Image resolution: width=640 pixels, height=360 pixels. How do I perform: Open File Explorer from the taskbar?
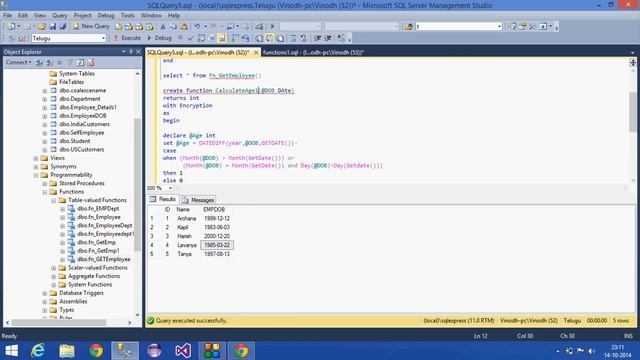[67, 350]
